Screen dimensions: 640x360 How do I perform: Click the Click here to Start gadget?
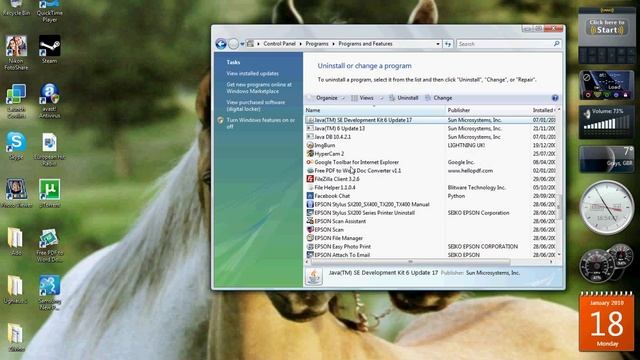[607, 27]
